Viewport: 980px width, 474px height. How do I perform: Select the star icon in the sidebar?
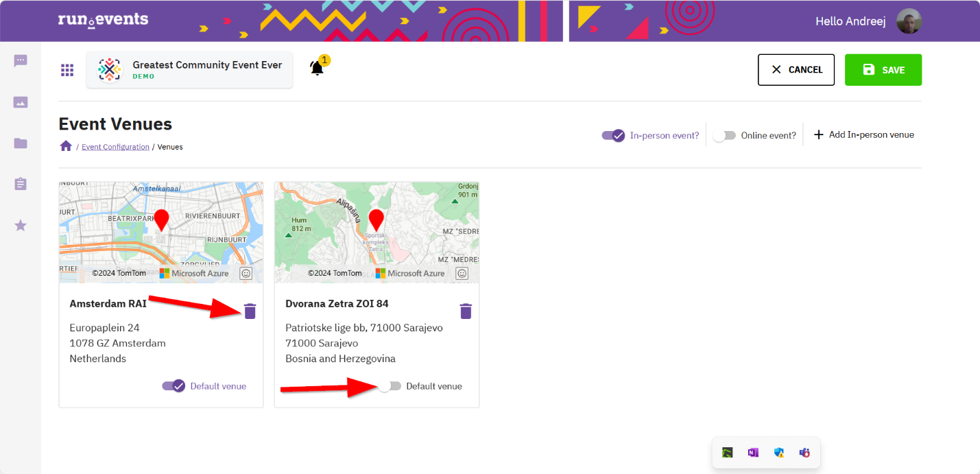click(x=21, y=225)
